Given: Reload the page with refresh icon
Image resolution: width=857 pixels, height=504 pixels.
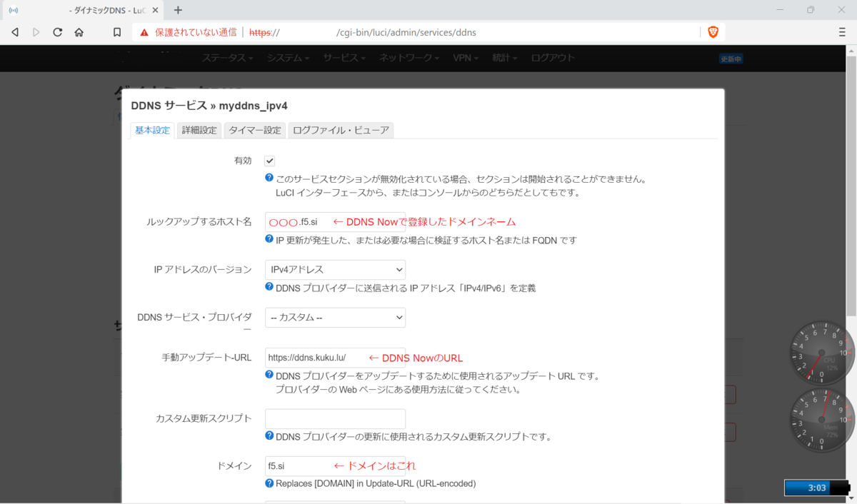Looking at the screenshot, I should [x=58, y=32].
